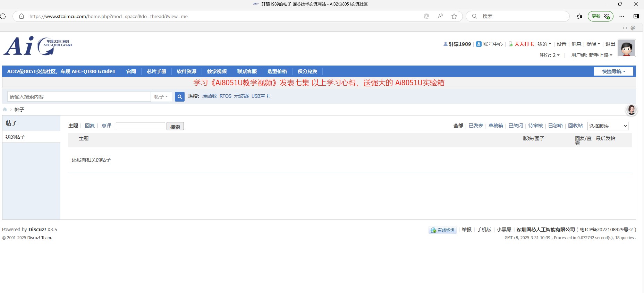Open 官网 nav menu item
The width and height of the screenshot is (644, 293).
(x=131, y=71)
